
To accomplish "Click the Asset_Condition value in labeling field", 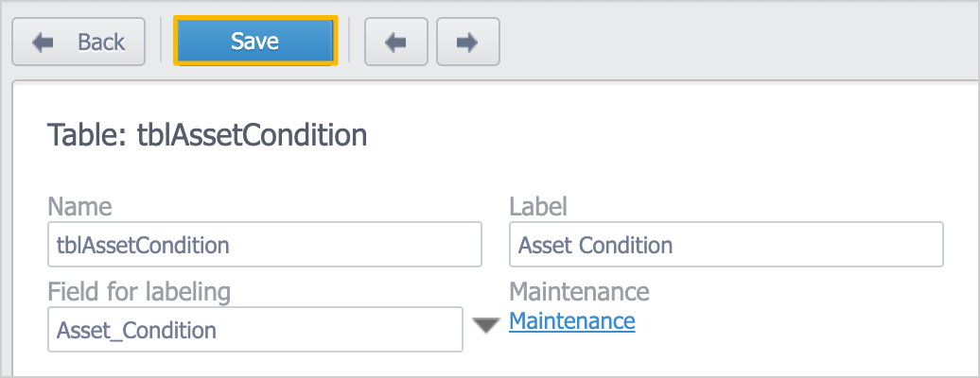I will [136, 330].
